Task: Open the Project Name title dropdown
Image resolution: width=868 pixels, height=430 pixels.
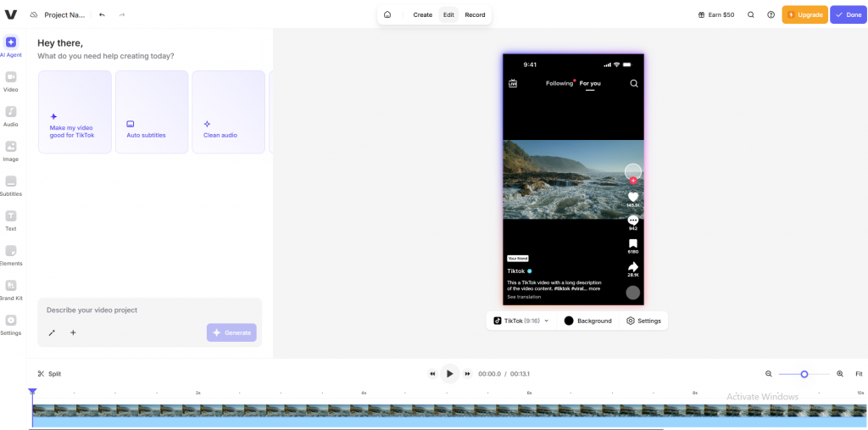Action: (64, 15)
